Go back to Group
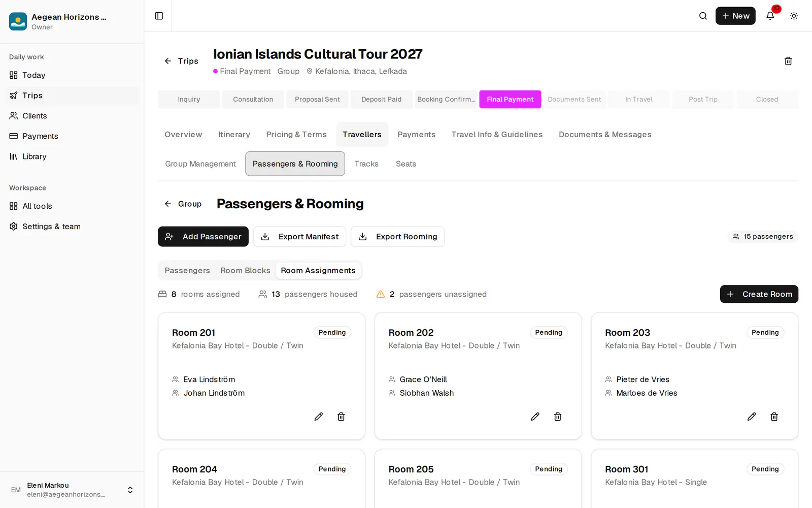This screenshot has width=812, height=508. tap(183, 204)
